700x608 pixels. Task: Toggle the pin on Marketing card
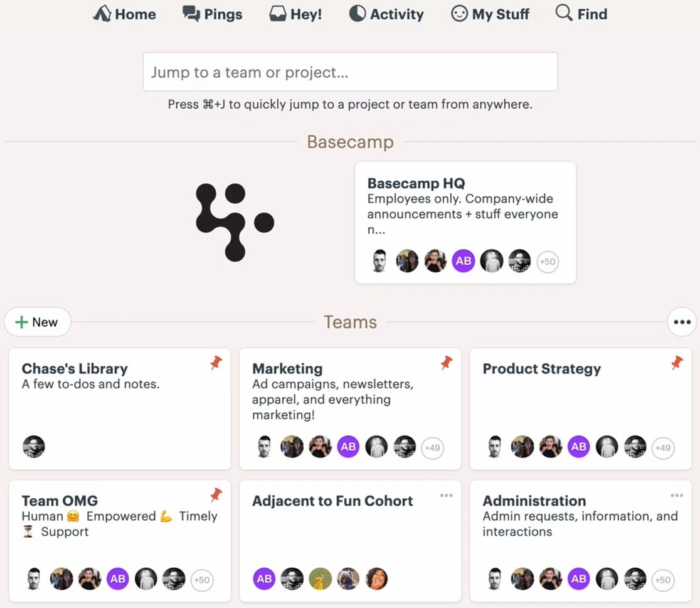(x=447, y=363)
